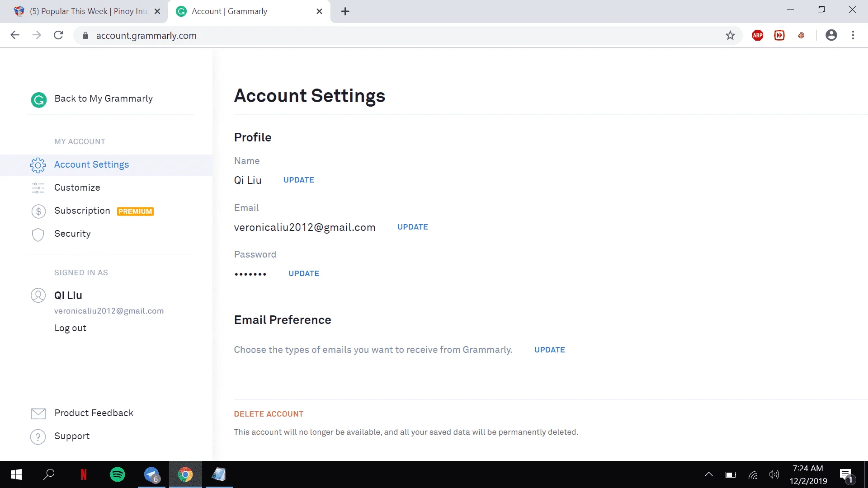
Task: Open Account Settings in the sidebar
Action: [106, 165]
